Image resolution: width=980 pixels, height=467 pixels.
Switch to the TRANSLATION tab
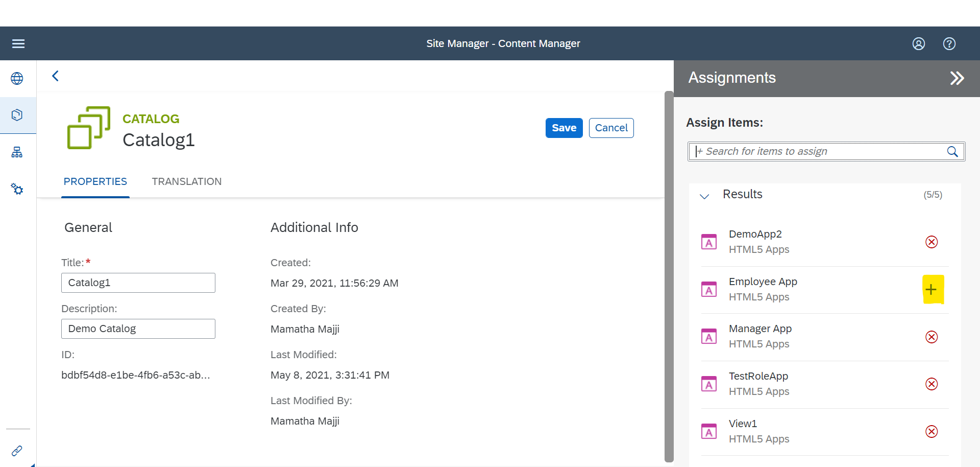click(x=187, y=182)
